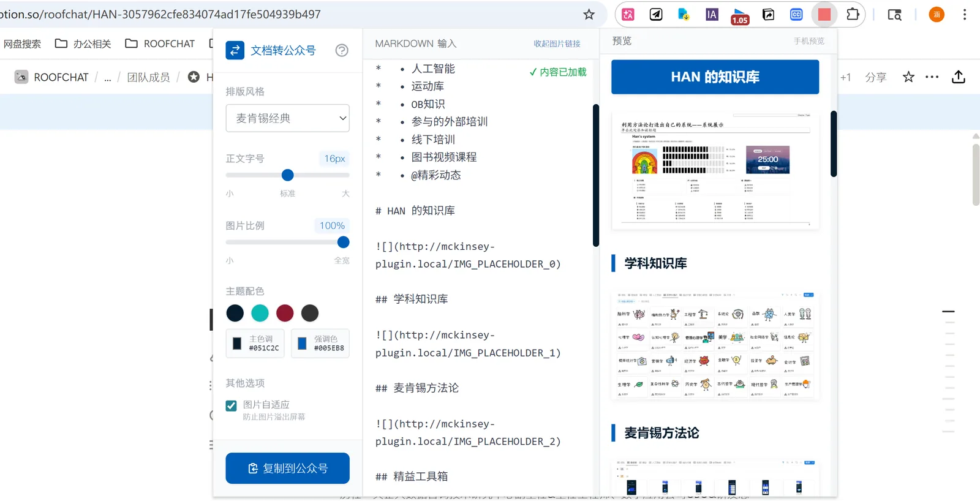Click the active pink square extension icon

(824, 14)
